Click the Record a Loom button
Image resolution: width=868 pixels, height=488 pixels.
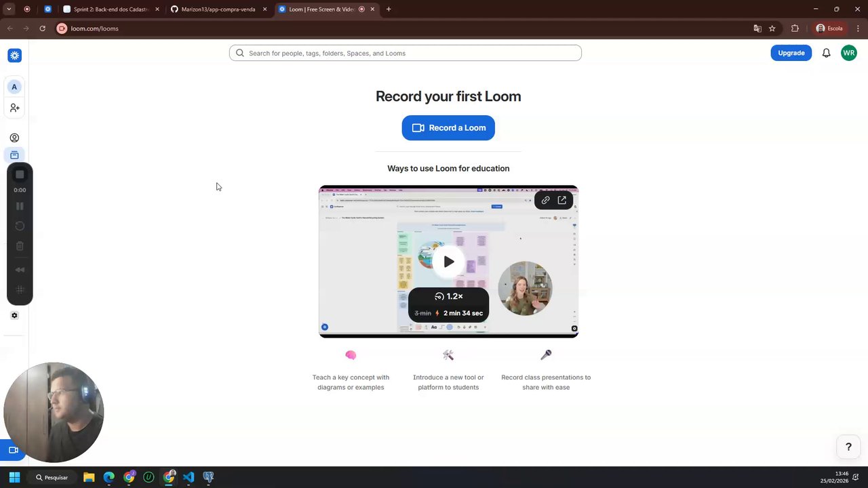448,127
